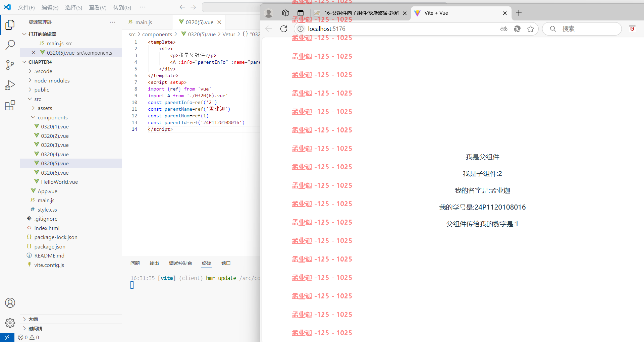Click errors and warnings status indicator

(29, 337)
